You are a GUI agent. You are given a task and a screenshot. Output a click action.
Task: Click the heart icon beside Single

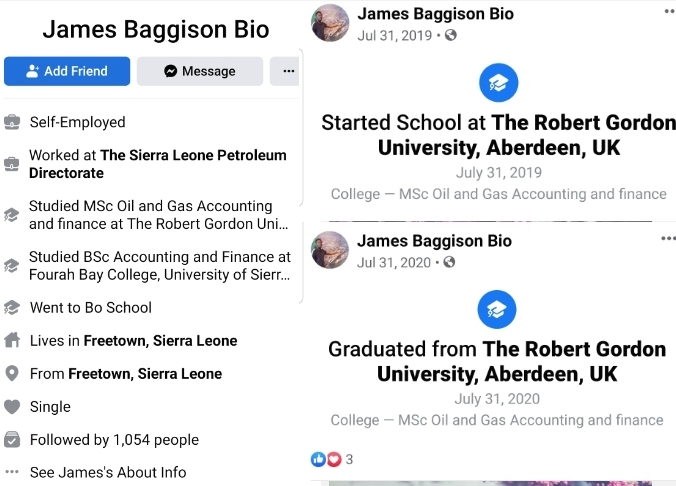coord(12,406)
